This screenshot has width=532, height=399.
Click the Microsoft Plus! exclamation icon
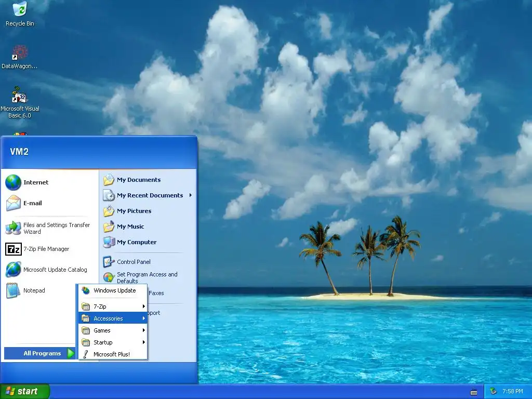tap(86, 354)
